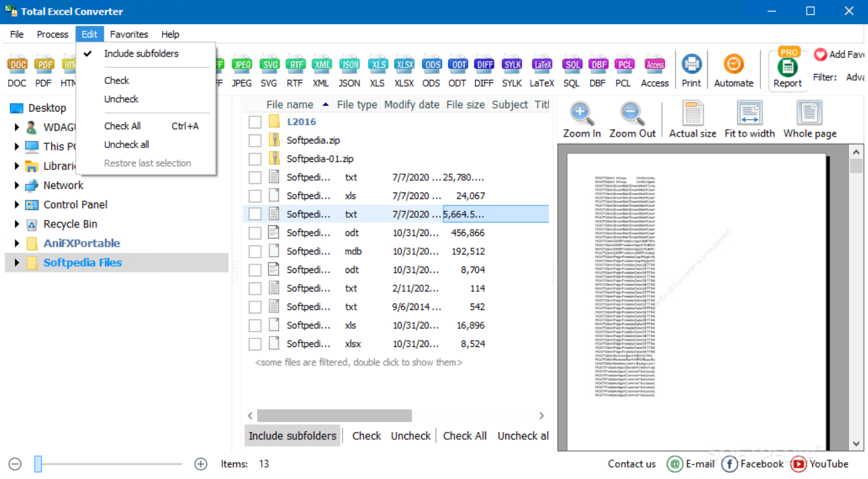Viewport: 868px width, 479px height.
Task: Click the SVG format icon
Action: click(x=269, y=71)
